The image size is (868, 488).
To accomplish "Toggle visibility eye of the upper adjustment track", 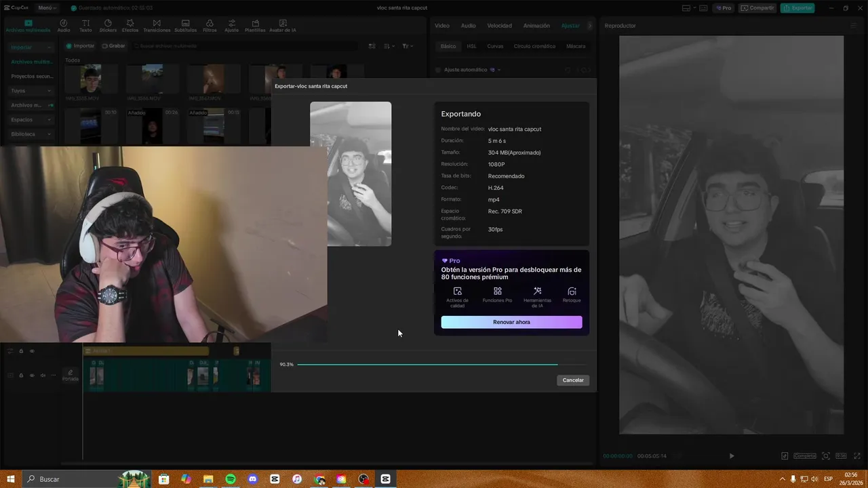I will point(32,351).
